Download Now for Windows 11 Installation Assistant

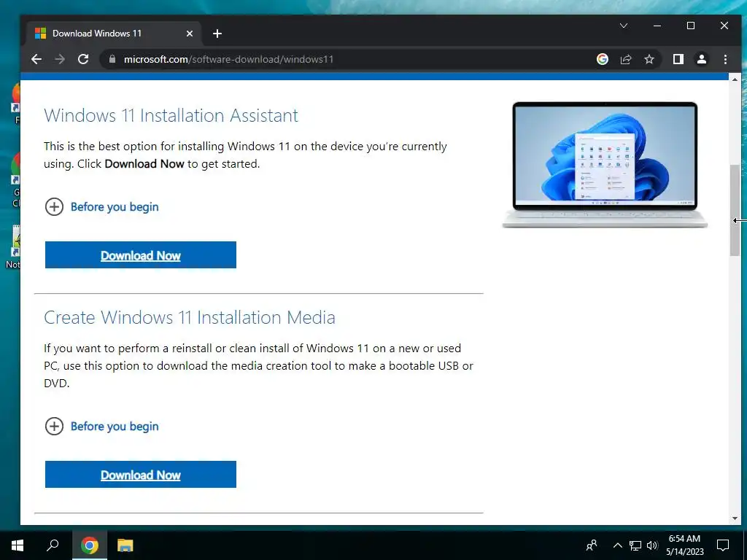tap(141, 254)
